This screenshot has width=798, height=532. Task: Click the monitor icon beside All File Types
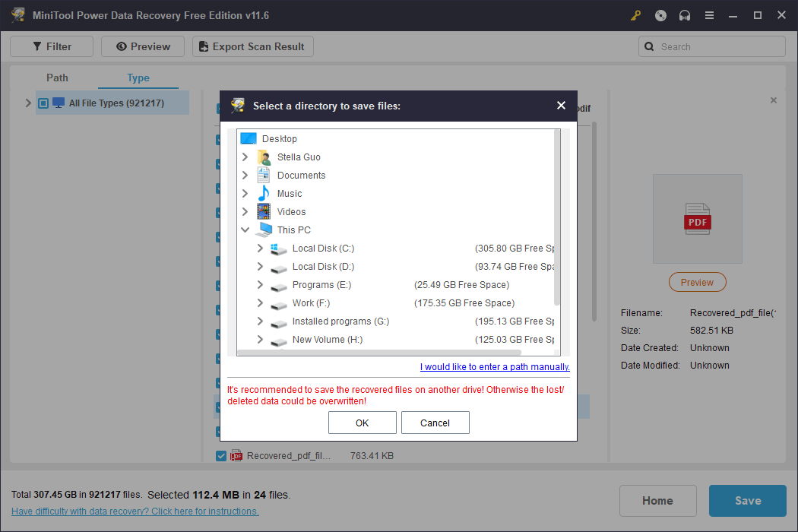(x=59, y=103)
